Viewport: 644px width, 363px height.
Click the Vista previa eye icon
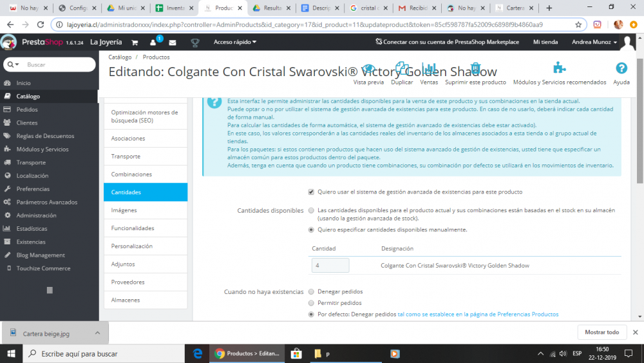click(x=368, y=68)
